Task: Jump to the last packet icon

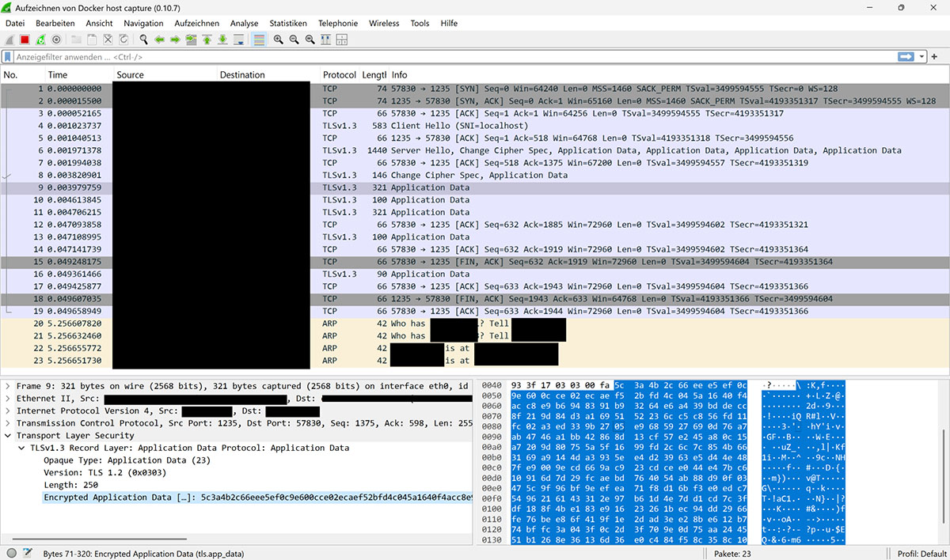Action: coord(223,40)
